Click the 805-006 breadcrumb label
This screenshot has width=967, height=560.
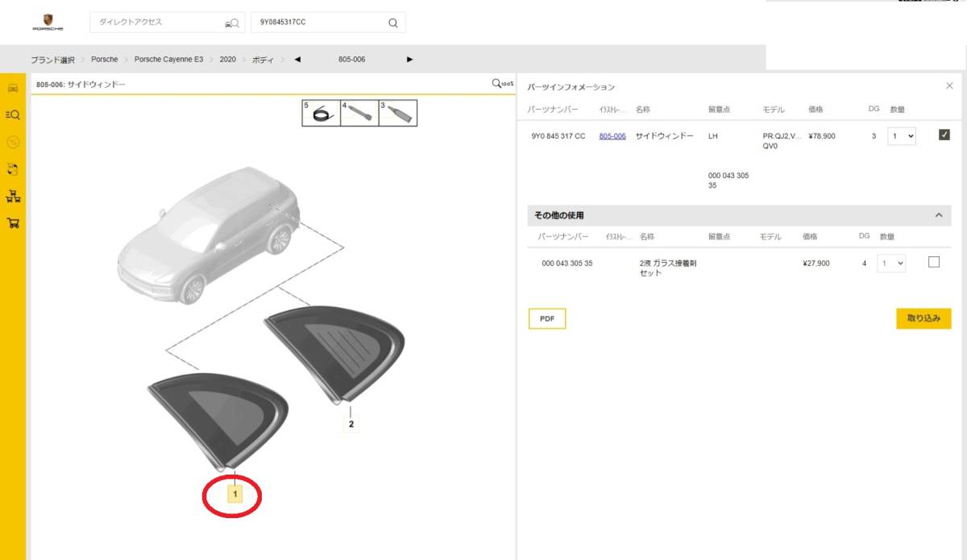click(351, 60)
